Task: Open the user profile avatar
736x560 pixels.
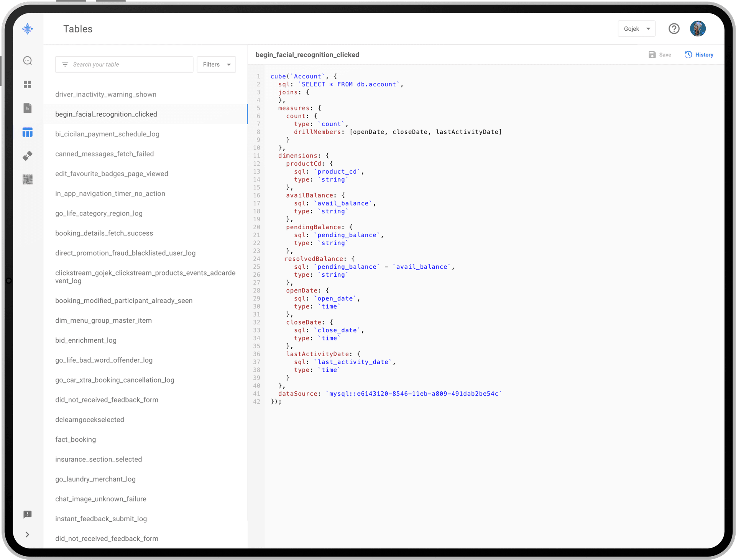Action: (x=698, y=29)
